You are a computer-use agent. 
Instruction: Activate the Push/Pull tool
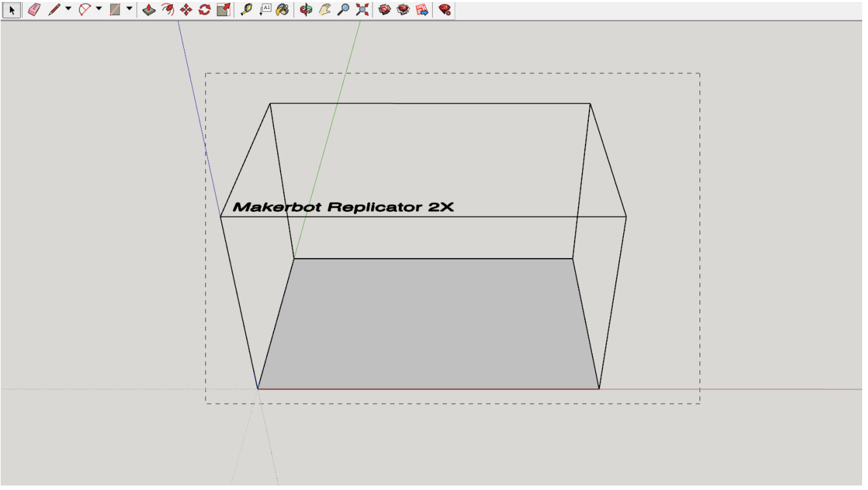(149, 10)
